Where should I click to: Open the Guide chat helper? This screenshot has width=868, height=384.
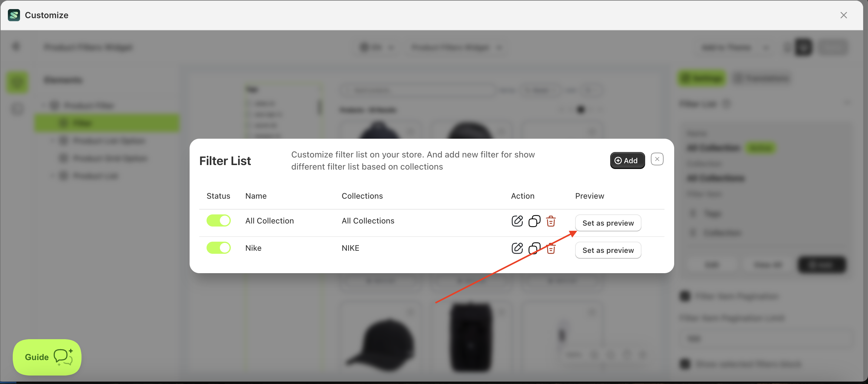tap(47, 357)
